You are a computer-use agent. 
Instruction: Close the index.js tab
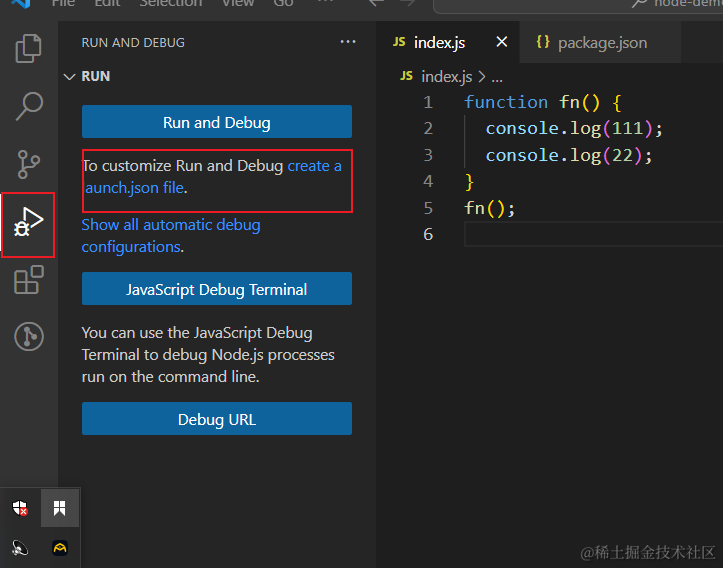point(502,42)
